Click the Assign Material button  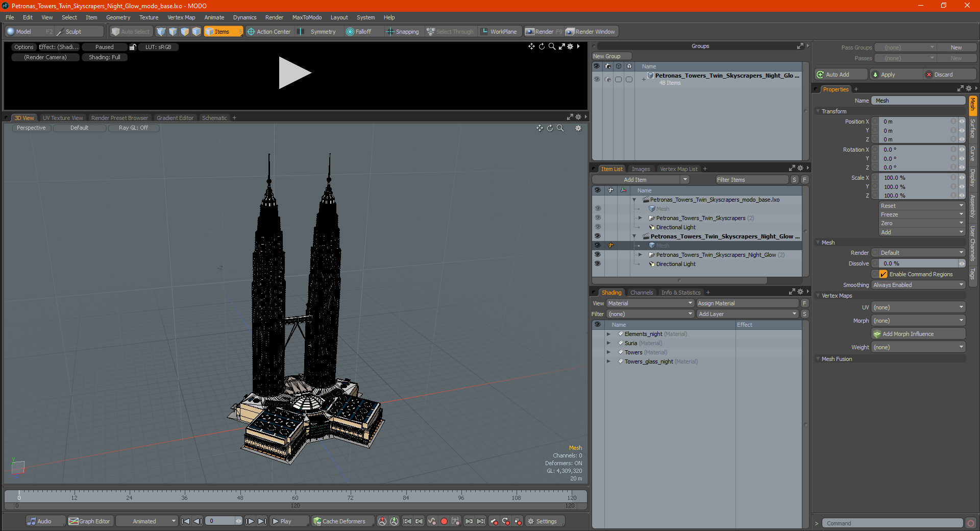(x=747, y=303)
